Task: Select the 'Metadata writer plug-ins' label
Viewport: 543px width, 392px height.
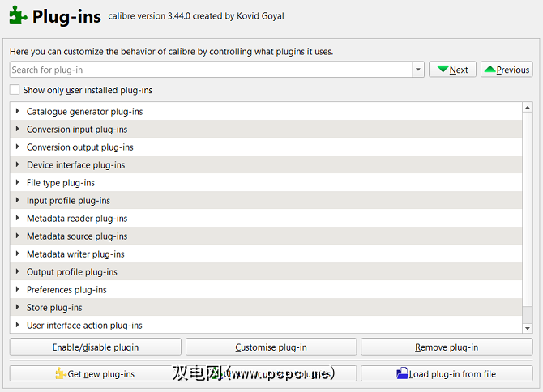Action: (x=75, y=254)
